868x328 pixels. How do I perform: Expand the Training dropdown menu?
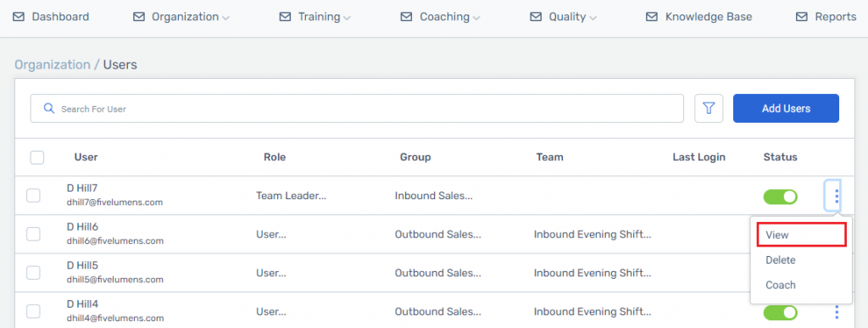click(x=324, y=17)
